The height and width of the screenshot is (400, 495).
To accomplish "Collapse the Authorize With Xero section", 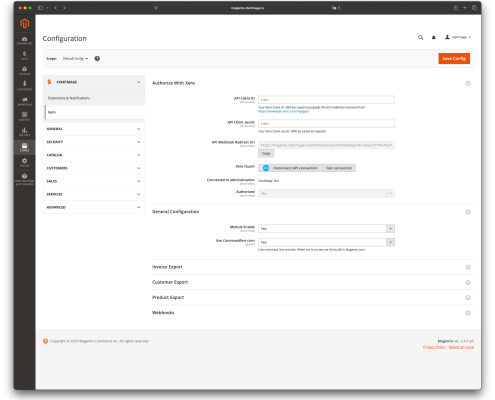I will (468, 83).
